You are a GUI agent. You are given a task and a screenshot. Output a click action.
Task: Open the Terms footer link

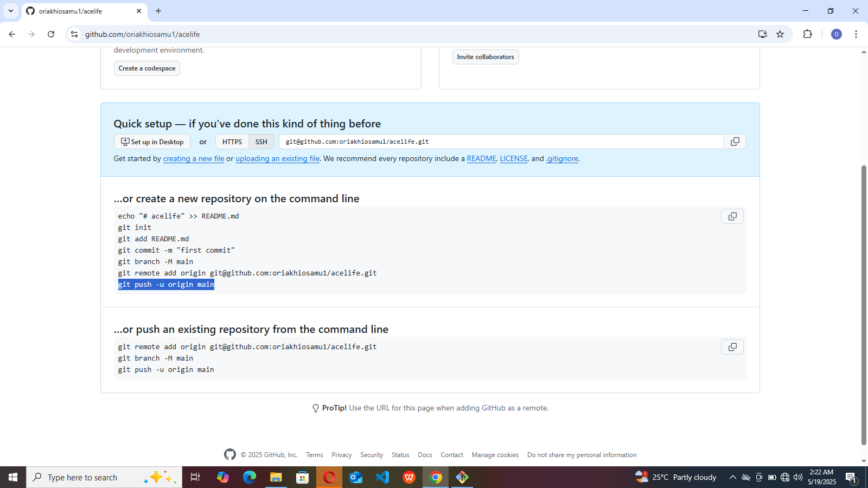coord(314,455)
